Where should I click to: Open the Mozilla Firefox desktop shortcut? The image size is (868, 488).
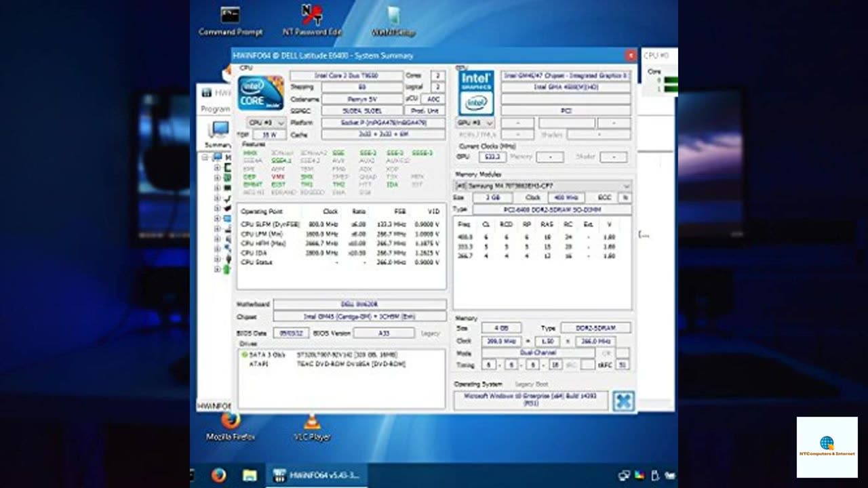pos(231,427)
